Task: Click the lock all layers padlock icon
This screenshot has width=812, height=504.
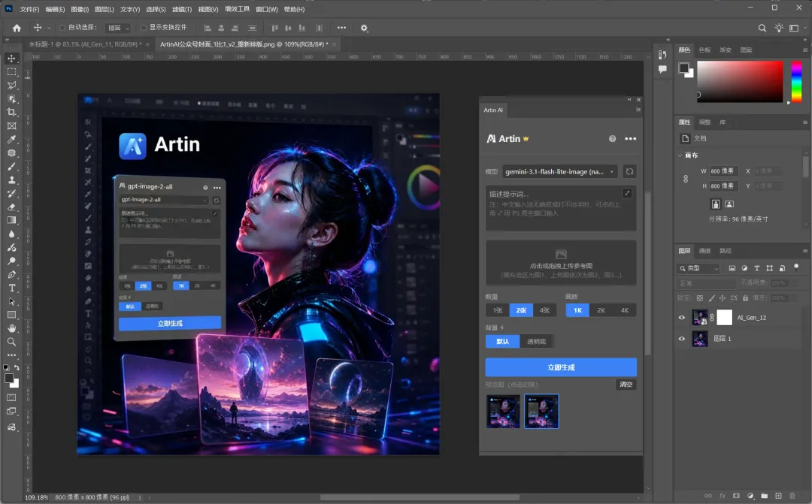Action: (745, 298)
